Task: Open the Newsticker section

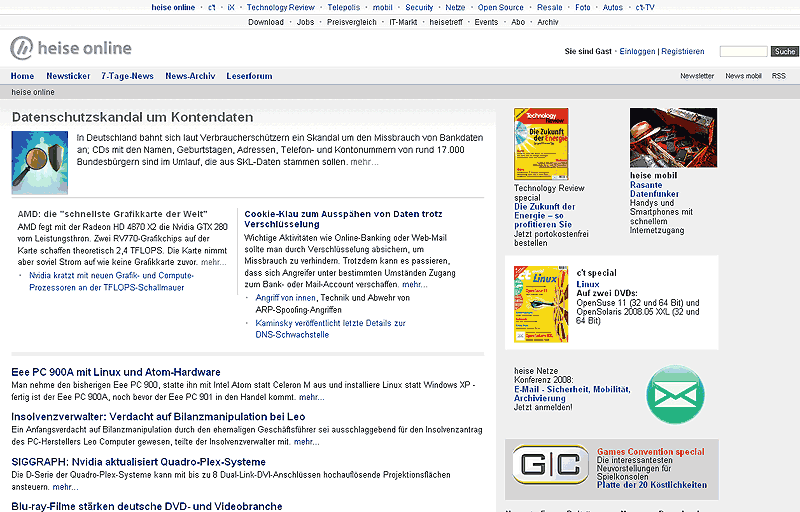Action: click(68, 76)
